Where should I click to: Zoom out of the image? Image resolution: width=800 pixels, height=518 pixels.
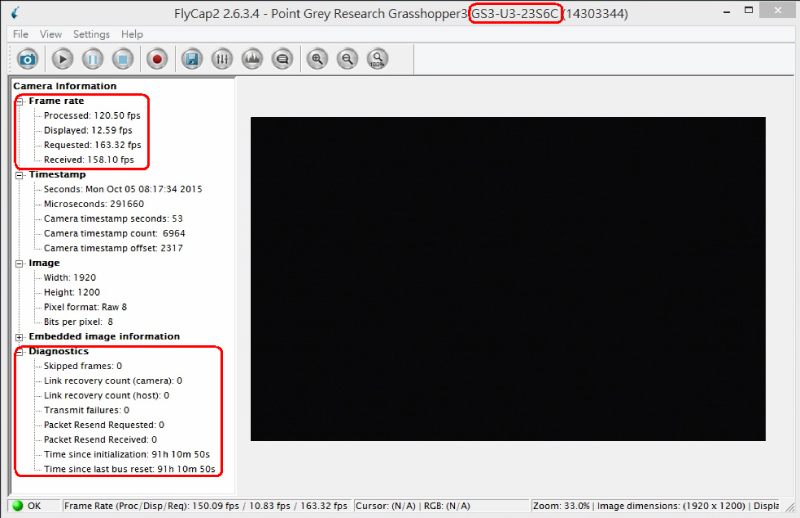[x=347, y=59]
